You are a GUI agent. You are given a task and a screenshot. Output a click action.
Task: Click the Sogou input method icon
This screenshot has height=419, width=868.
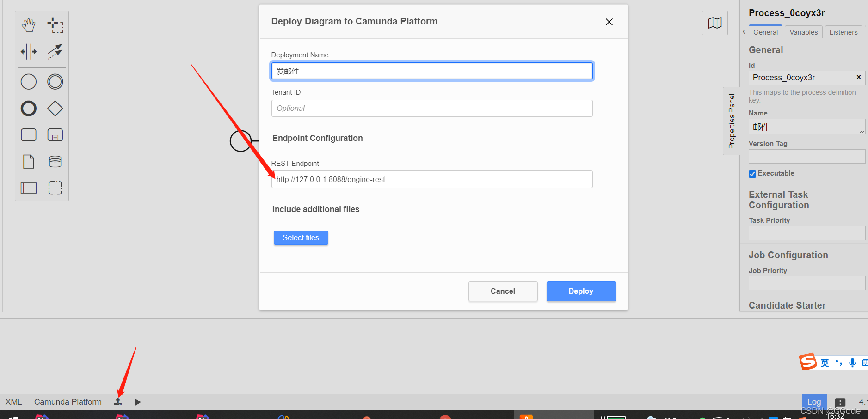point(808,362)
